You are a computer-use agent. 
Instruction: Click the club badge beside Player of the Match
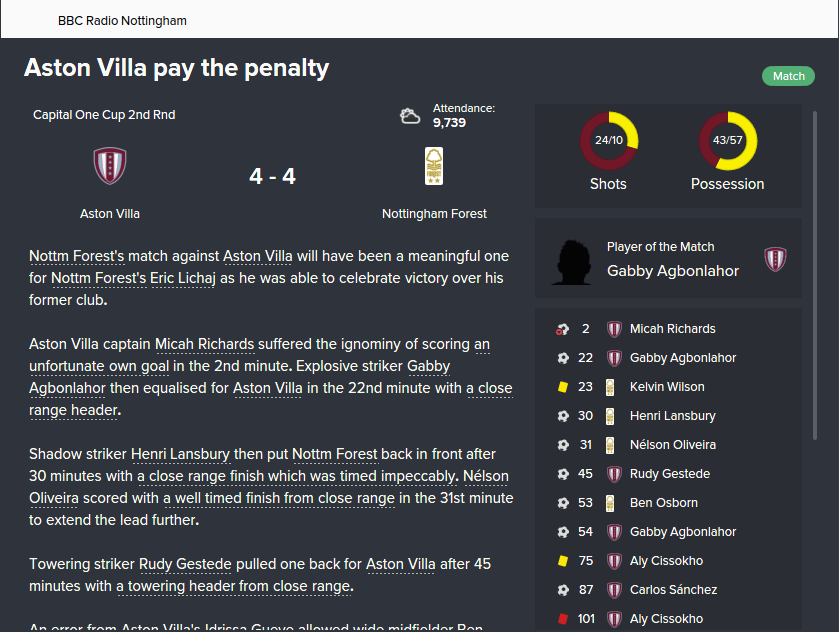(775, 259)
